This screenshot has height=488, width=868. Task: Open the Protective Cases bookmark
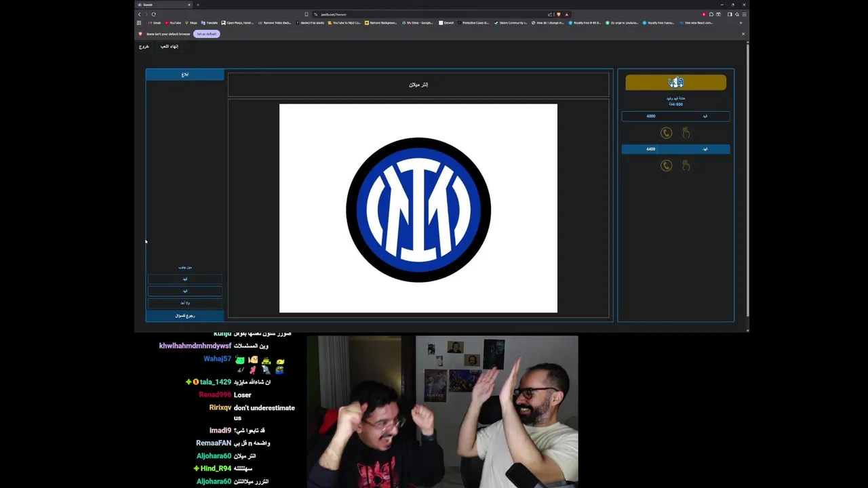(x=473, y=23)
